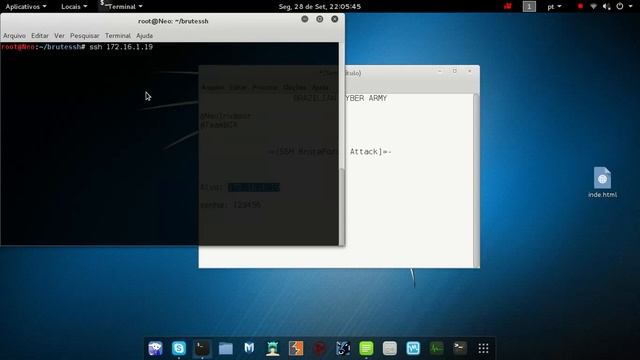Open Ajuda menu in terminal window
Viewport: 640px width, 360px height.
pyautogui.click(x=144, y=36)
